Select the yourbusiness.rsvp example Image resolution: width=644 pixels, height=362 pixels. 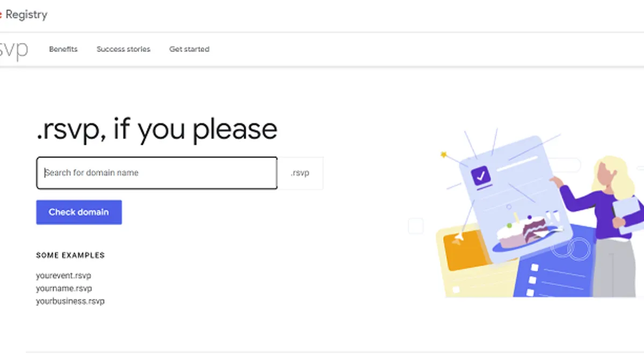pyautogui.click(x=70, y=301)
